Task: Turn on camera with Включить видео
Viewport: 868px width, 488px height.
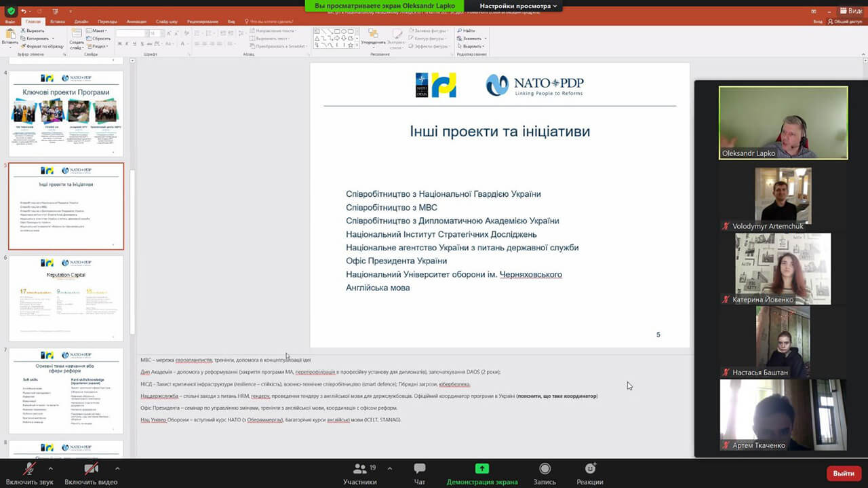Action: coord(91,469)
